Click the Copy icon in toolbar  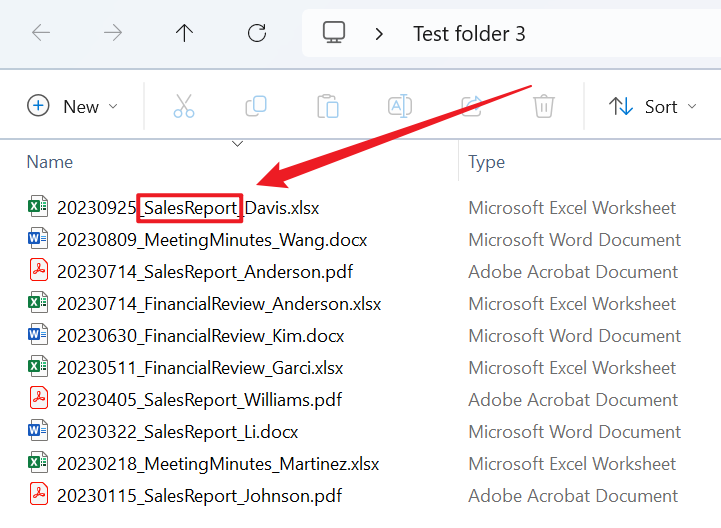(256, 106)
